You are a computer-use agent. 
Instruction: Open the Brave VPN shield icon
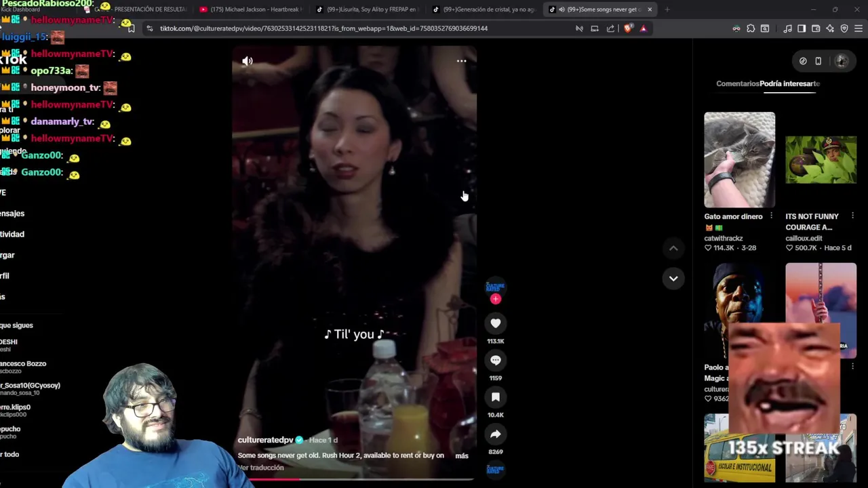844,28
